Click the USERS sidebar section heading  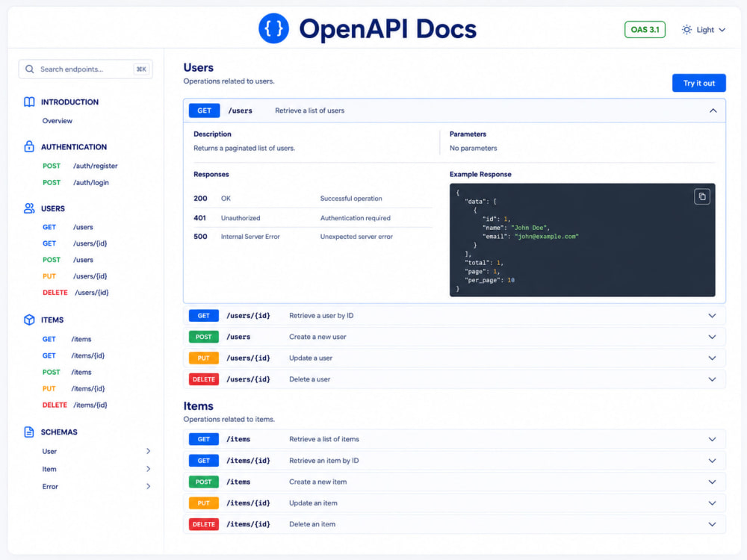coord(53,208)
